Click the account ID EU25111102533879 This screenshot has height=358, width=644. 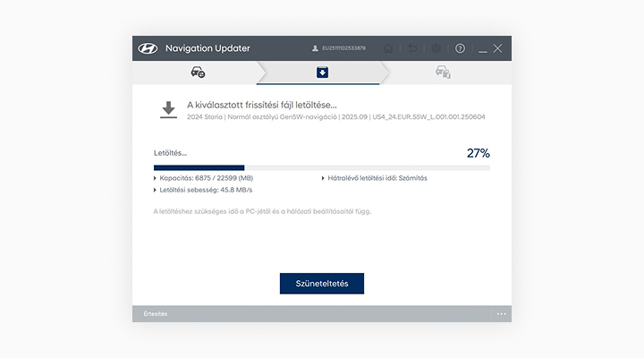click(x=343, y=48)
